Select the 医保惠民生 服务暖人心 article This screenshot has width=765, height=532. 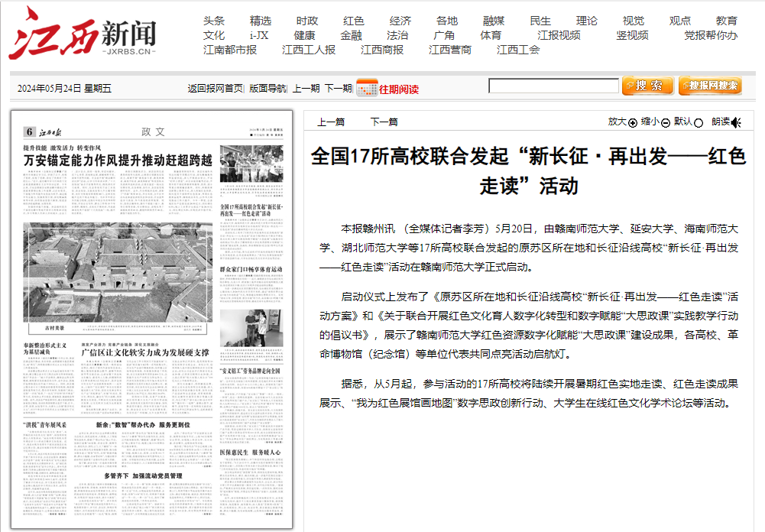coord(250,453)
